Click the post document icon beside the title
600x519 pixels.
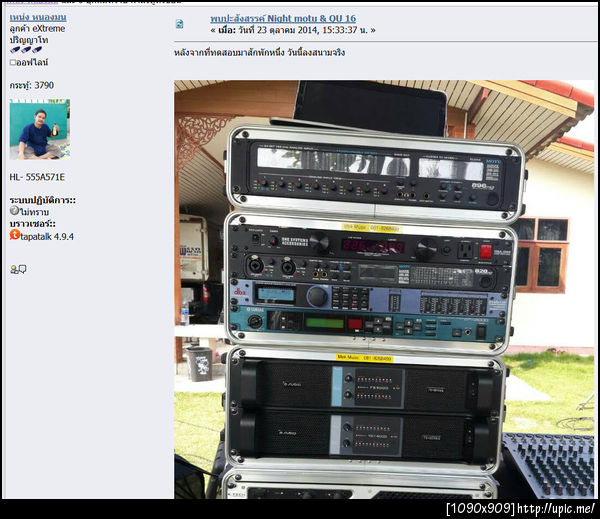point(179,24)
